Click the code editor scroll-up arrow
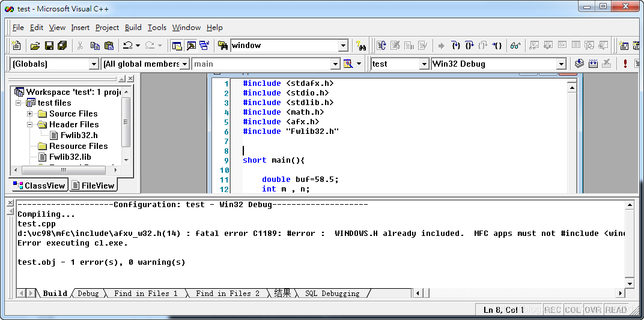Image resolution: width=644 pixels, height=320 pixels. pyautogui.click(x=571, y=88)
